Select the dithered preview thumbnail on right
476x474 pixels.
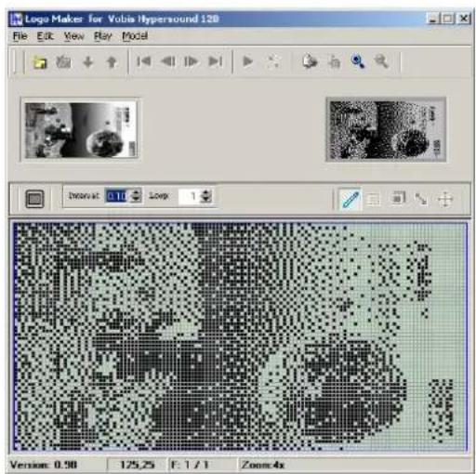tap(386, 129)
